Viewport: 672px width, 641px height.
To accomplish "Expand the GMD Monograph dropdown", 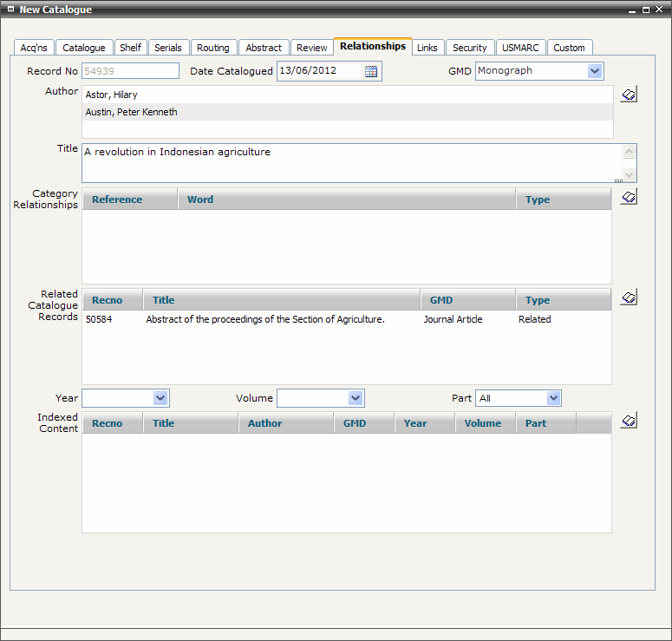I will [595, 71].
